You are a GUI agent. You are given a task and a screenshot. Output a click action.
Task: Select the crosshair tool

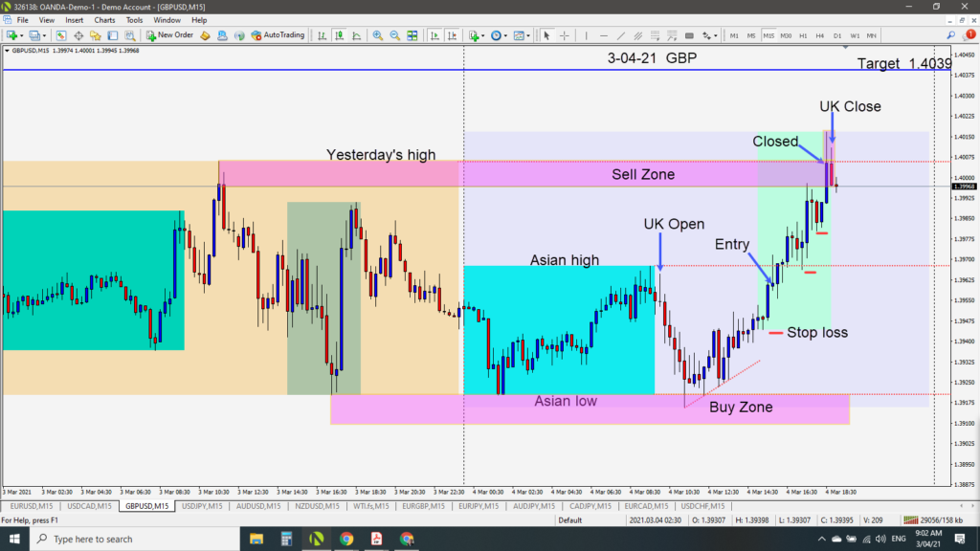pyautogui.click(x=565, y=35)
